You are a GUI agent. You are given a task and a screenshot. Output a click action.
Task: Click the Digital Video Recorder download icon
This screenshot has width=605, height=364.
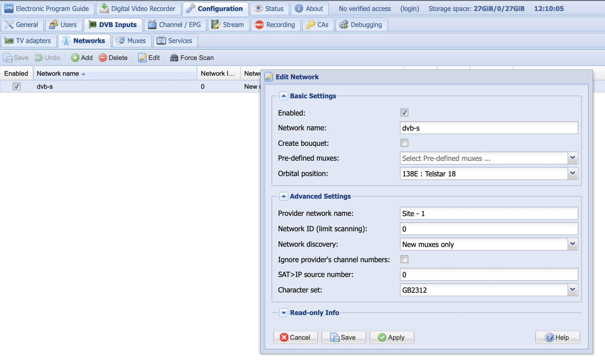pyautogui.click(x=104, y=9)
